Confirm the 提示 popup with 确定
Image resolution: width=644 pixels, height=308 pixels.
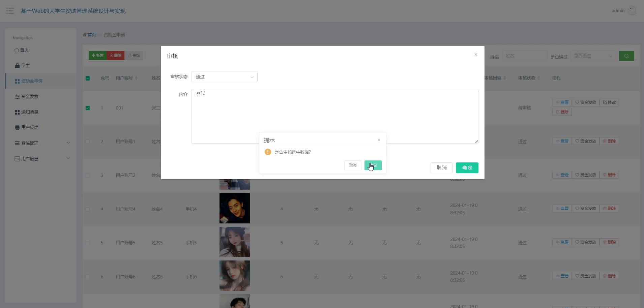[373, 165]
